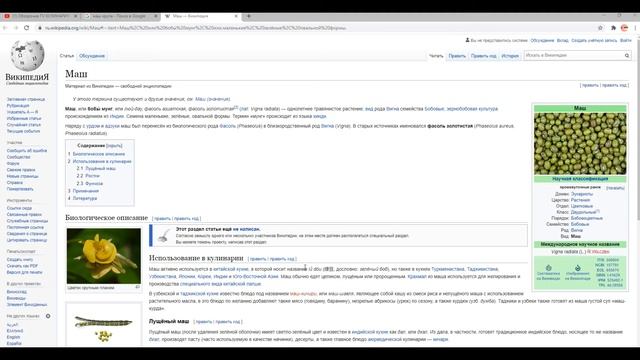The image size is (640, 360).
Task: Go back using the browser back arrow
Action: click(5, 28)
